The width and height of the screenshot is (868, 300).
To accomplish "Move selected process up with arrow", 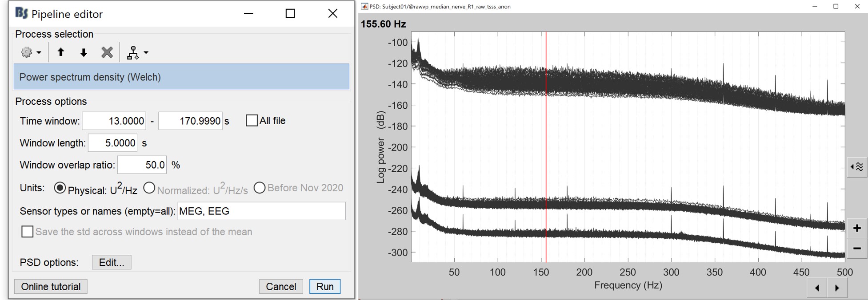I will [61, 52].
